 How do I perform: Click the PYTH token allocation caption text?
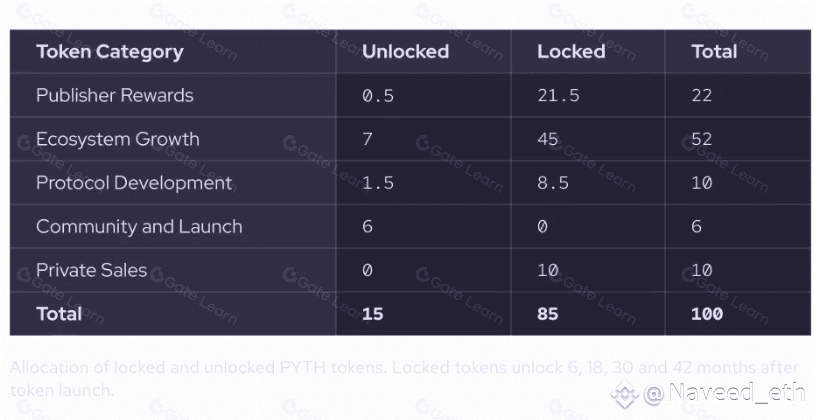click(404, 378)
